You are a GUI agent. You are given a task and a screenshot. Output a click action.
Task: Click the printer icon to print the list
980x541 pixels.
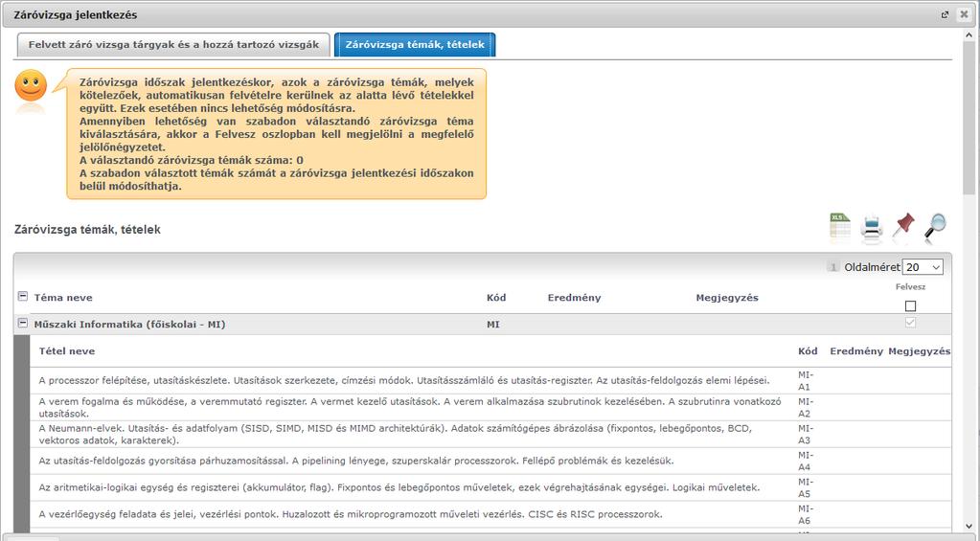pos(871,227)
